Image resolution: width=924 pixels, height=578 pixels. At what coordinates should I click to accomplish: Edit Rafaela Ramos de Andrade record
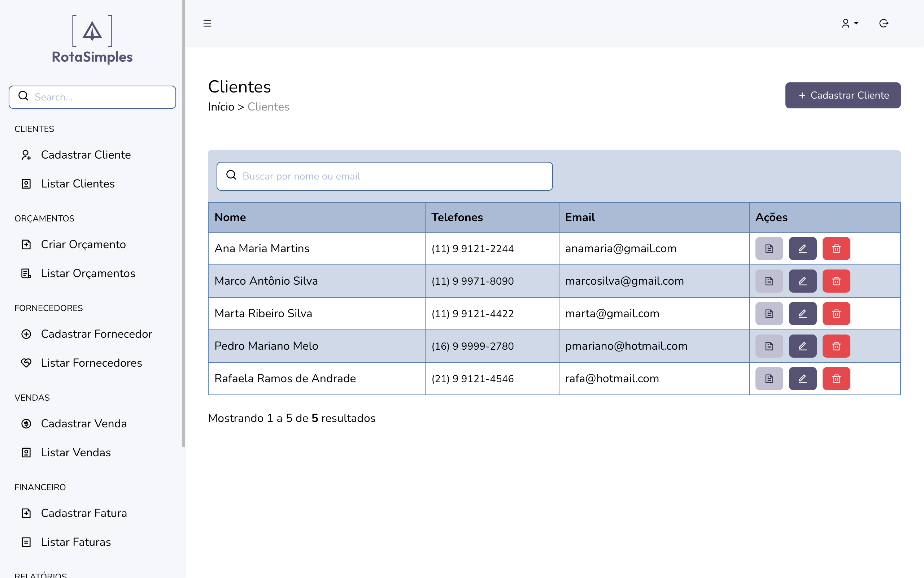point(803,379)
